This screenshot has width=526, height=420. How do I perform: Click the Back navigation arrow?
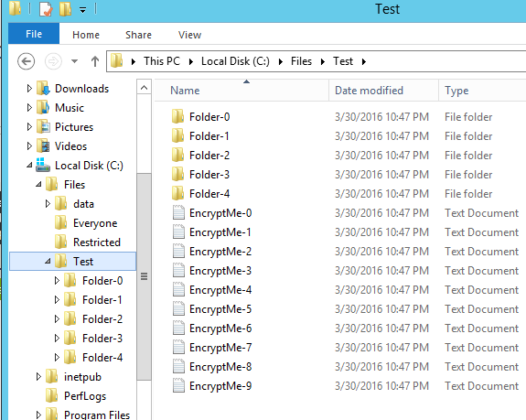26,61
